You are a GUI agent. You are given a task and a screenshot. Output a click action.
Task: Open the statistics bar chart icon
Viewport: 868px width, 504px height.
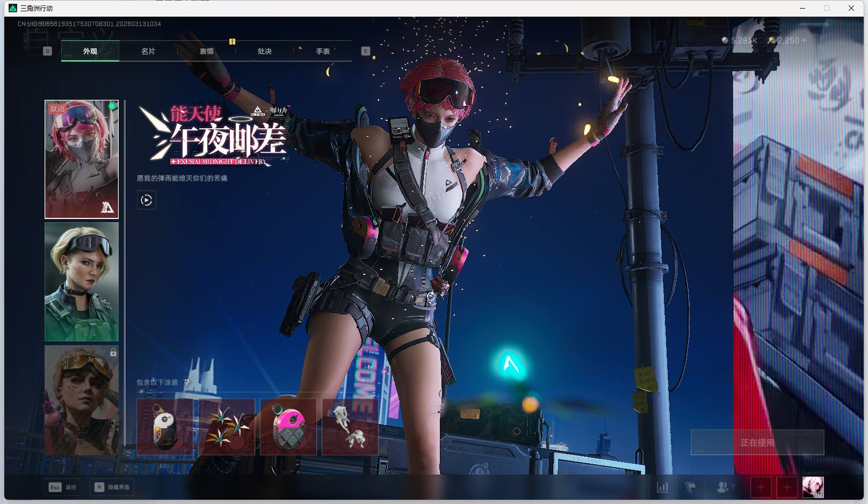click(x=663, y=487)
